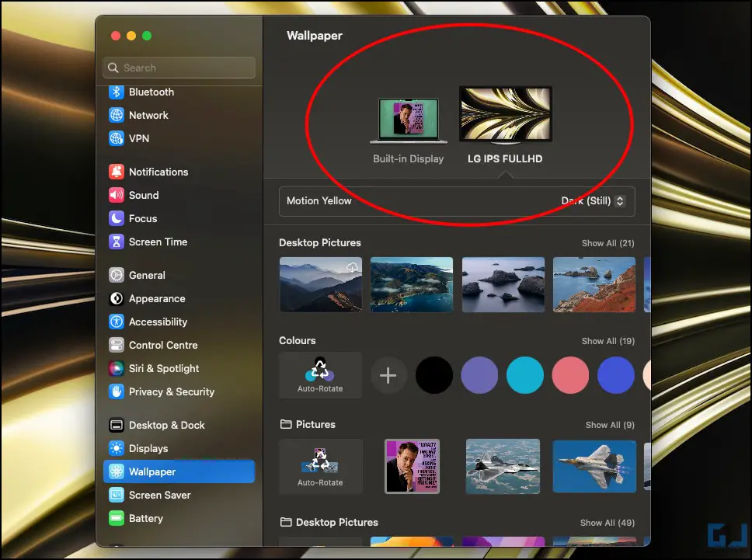This screenshot has height=560, width=752.
Task: Open Siri & Spotlight icon
Action: pos(116,368)
